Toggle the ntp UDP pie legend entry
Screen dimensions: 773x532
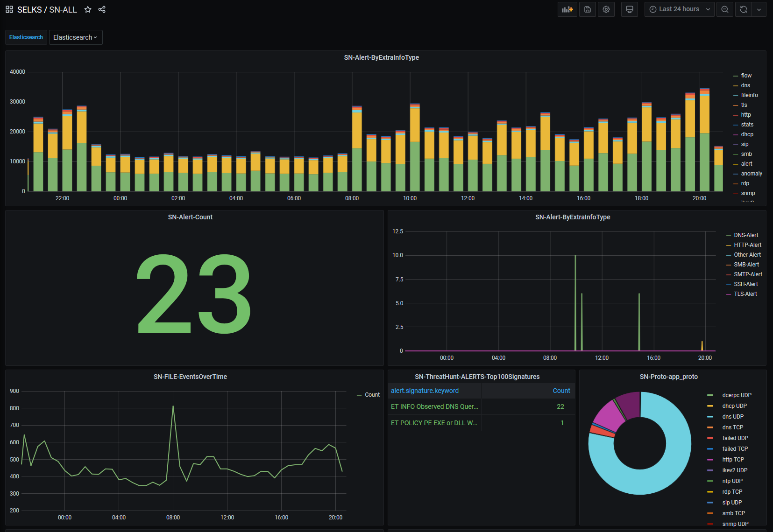coord(732,481)
